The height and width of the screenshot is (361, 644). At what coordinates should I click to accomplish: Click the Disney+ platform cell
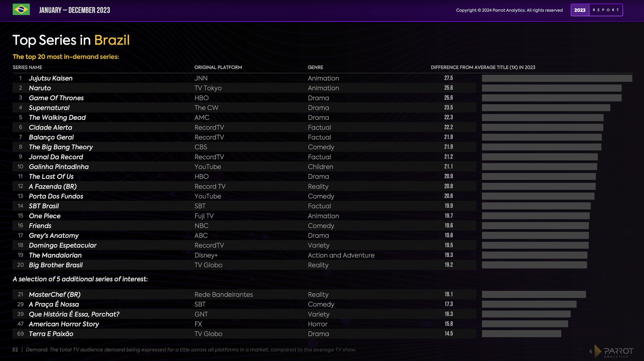click(206, 255)
